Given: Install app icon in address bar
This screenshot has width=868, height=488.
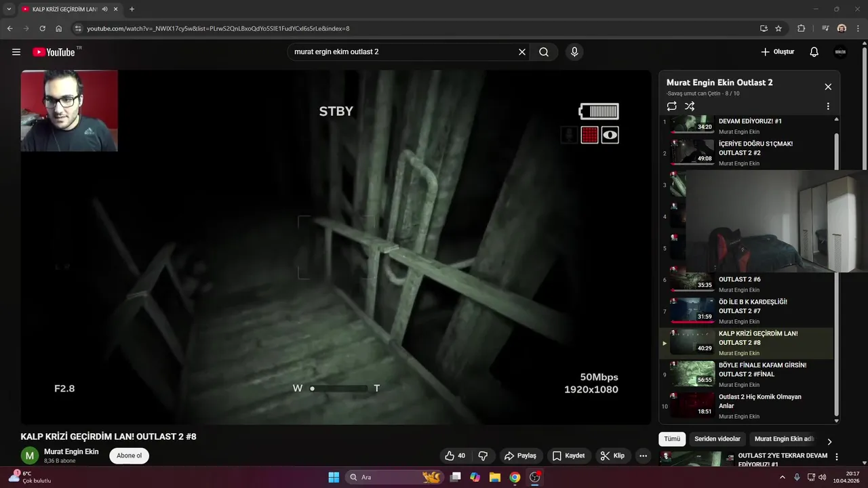Looking at the screenshot, I should 764,28.
